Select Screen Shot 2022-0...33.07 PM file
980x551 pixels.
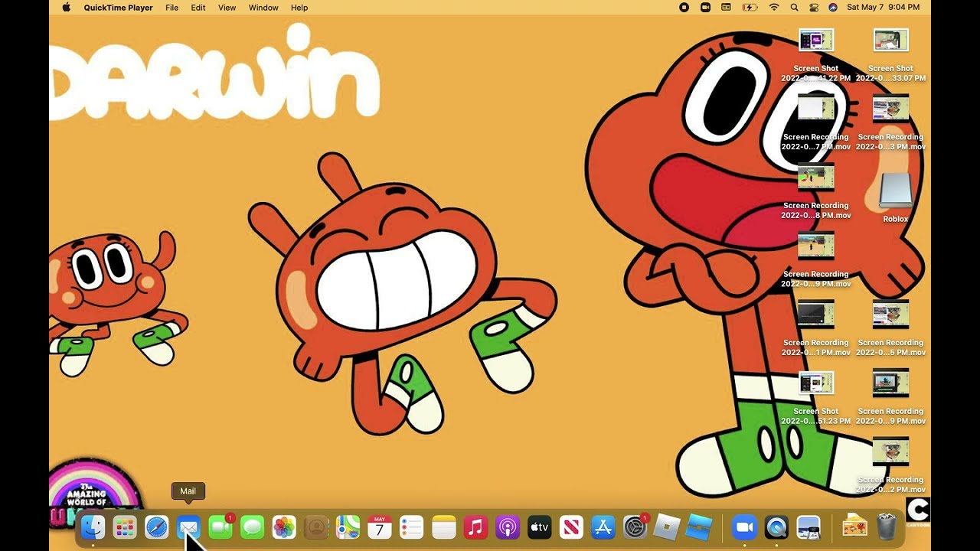tap(891, 55)
